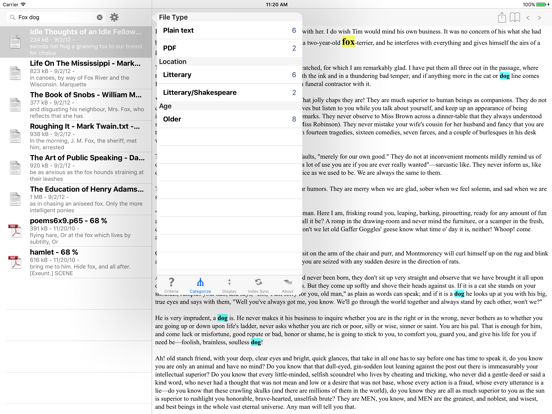
Task: Tap the battery indicator in status bar
Action: coord(541,5)
